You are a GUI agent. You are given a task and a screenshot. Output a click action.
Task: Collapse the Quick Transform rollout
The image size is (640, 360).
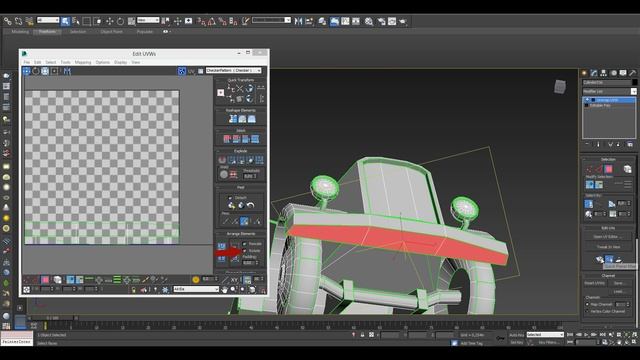(x=241, y=80)
